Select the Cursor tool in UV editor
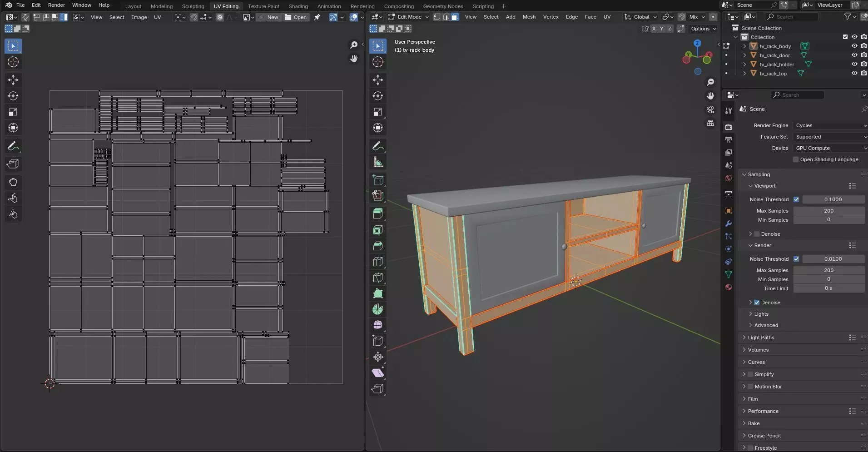Image resolution: width=868 pixels, height=452 pixels. 13,62
